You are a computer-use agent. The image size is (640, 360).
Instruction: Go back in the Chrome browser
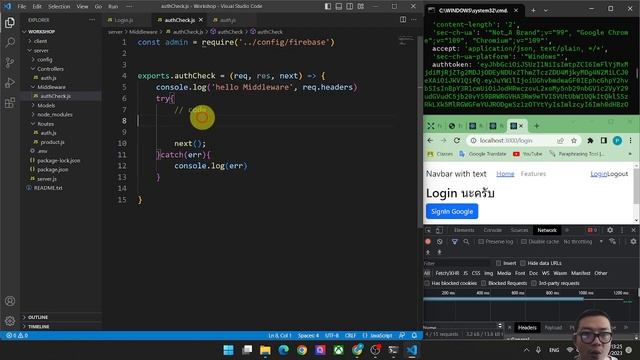tap(430, 140)
